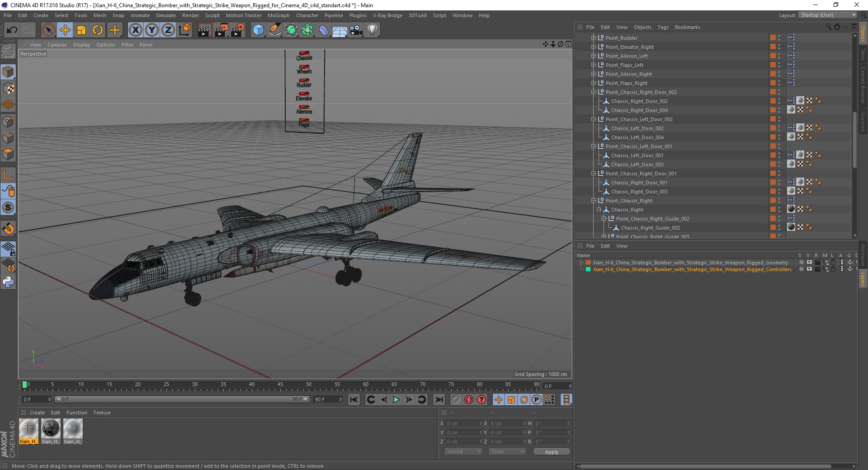This screenshot has width=868, height=470.
Task: Toggle Rotation keyframe recording icon
Action: click(524, 399)
